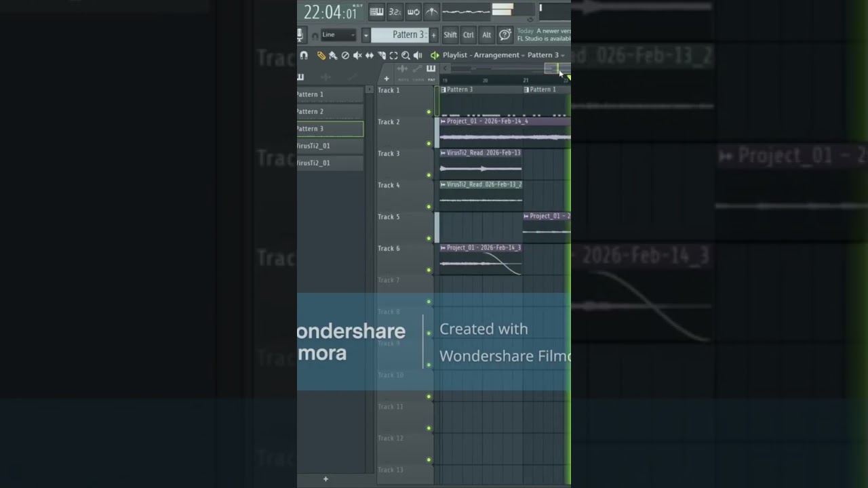Select the Slice tool

click(382, 56)
